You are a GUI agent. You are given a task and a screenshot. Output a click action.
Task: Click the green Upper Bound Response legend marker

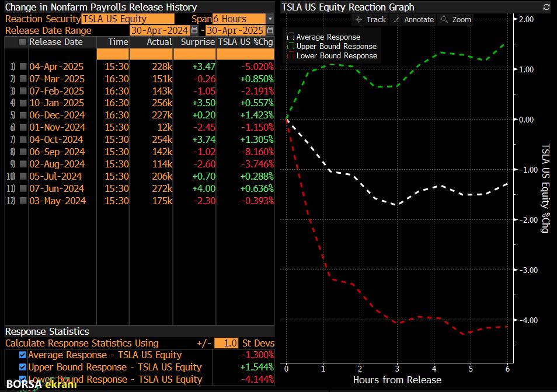pyautogui.click(x=291, y=47)
